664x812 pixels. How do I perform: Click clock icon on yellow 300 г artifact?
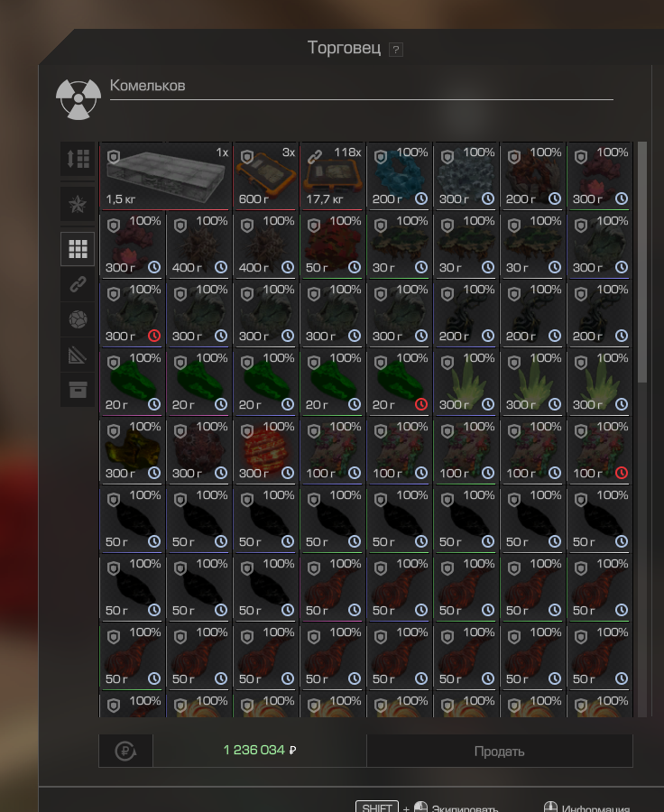point(154,473)
